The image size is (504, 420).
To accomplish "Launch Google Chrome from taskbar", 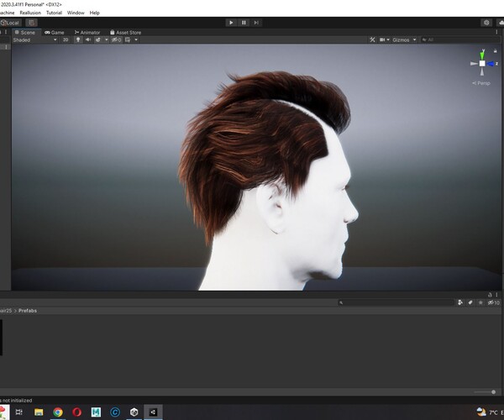I will click(x=58, y=412).
